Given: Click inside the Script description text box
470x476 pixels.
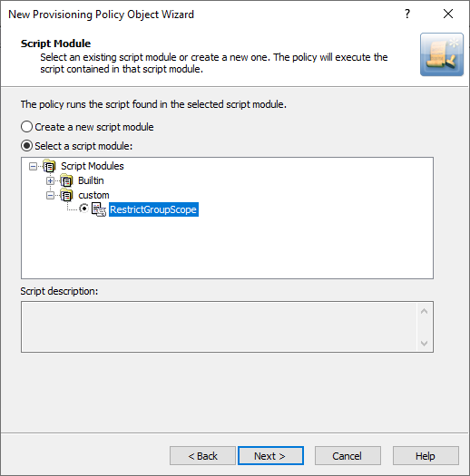Looking at the screenshot, I should 220,327.
